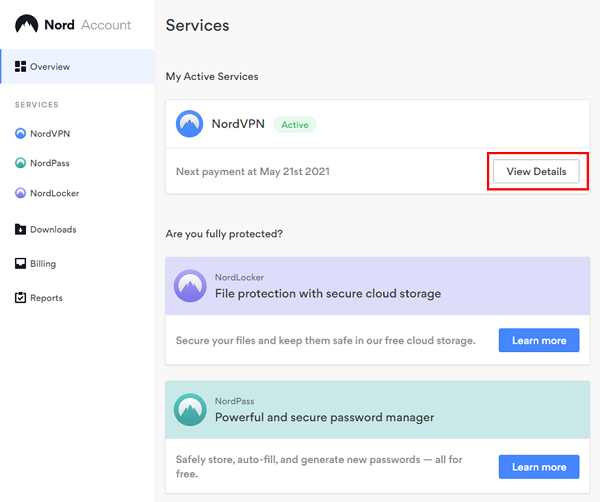Click the green Active status badge
The image size is (600, 502).
tap(295, 125)
